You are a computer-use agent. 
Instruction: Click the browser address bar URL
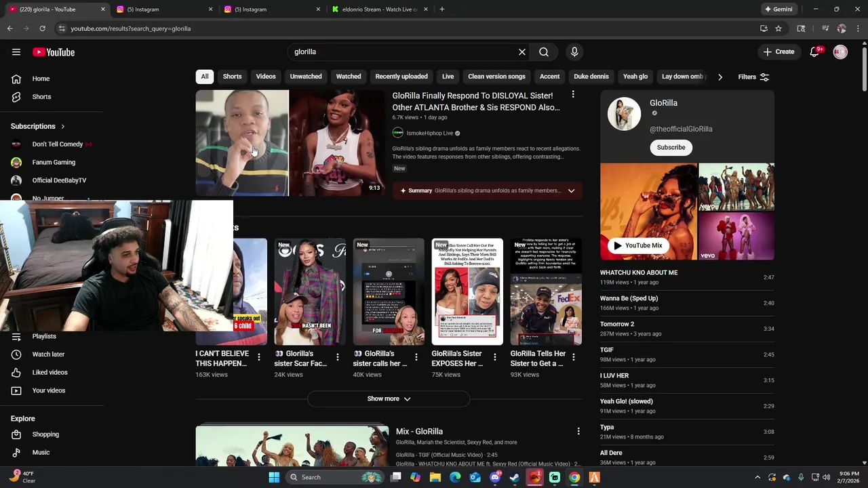tap(130, 28)
